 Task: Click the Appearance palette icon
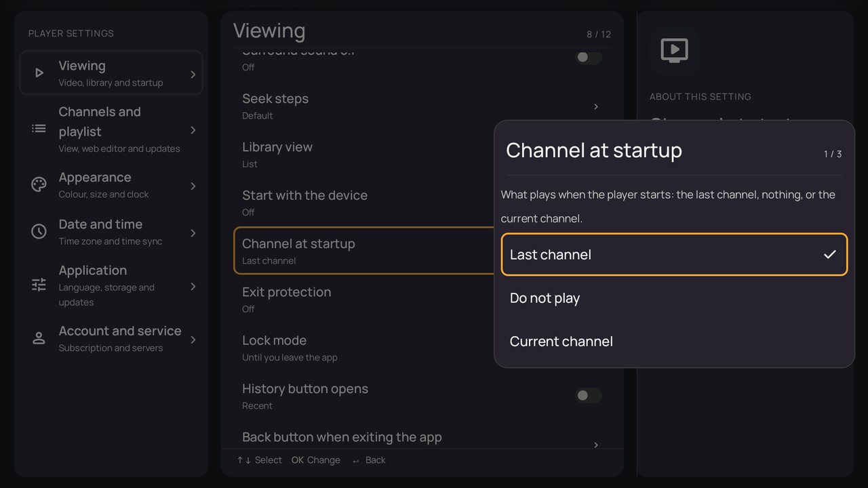pyautogui.click(x=39, y=185)
